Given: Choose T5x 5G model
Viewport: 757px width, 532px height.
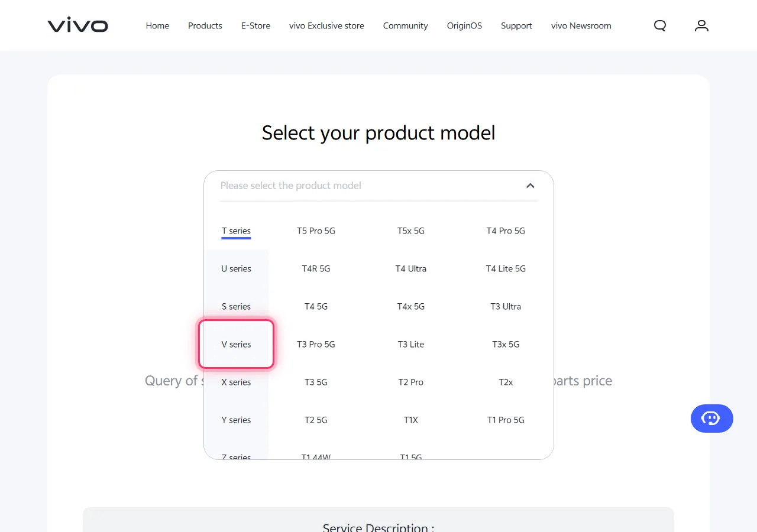Looking at the screenshot, I should [x=411, y=231].
